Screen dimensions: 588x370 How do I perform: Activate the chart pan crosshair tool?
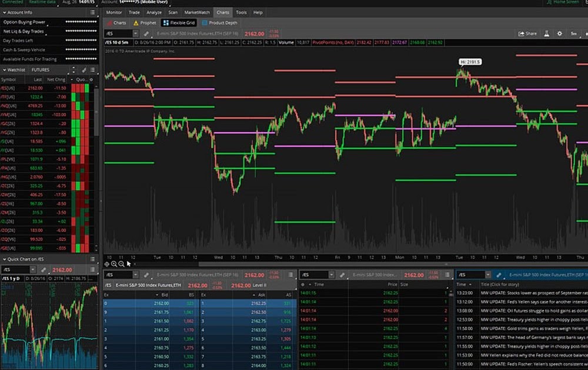[107, 264]
